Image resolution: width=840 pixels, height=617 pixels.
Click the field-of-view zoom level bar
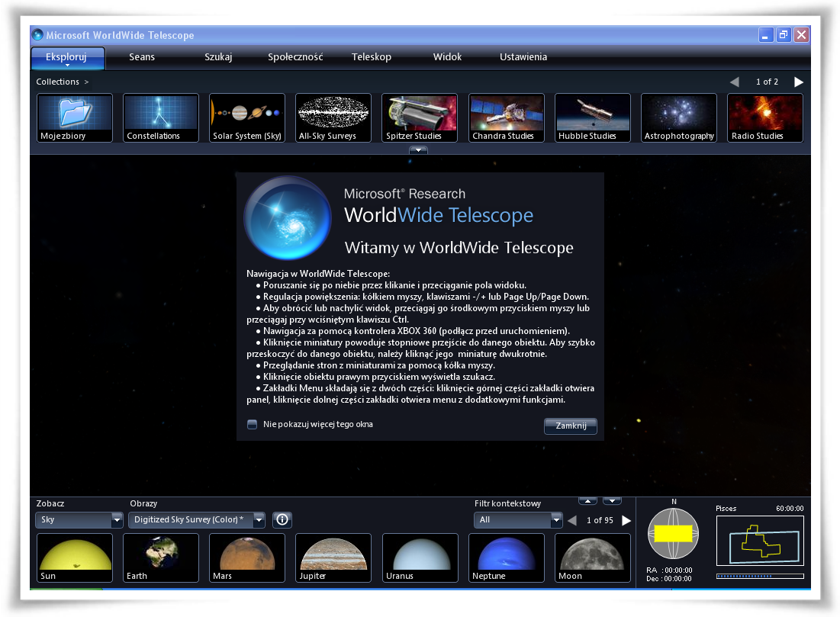[x=759, y=577]
